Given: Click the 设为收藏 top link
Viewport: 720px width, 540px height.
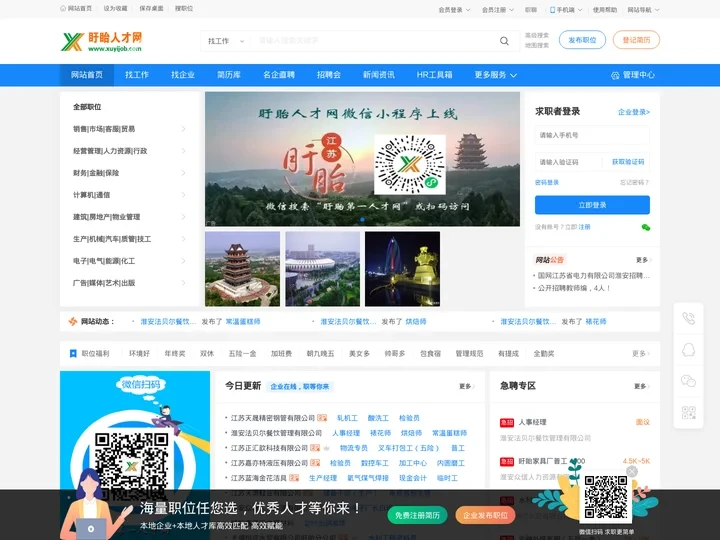Looking at the screenshot, I should (115, 9).
